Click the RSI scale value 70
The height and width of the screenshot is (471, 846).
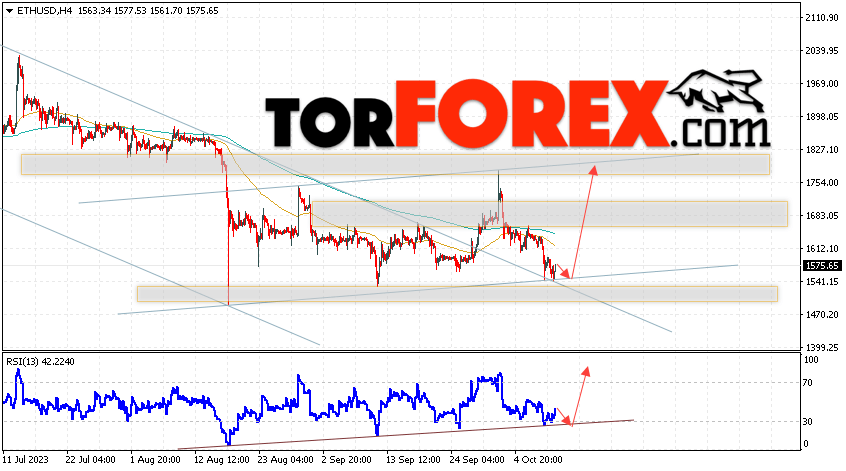click(x=808, y=383)
